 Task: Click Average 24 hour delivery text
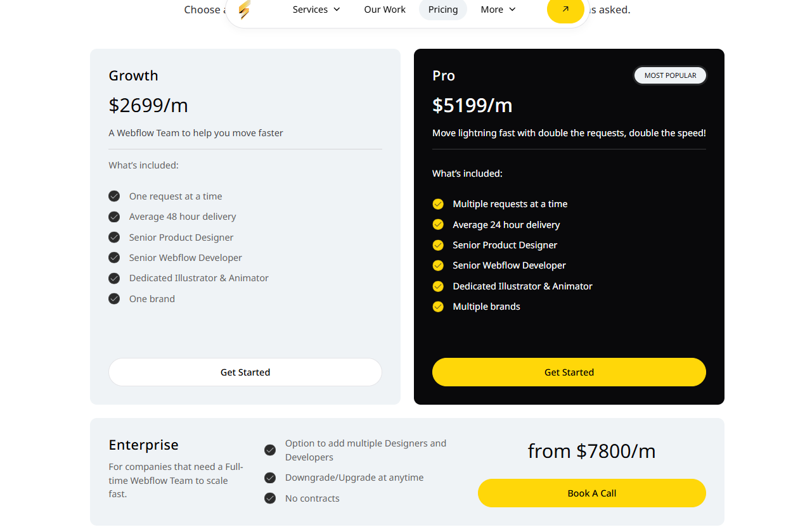pyautogui.click(x=506, y=225)
